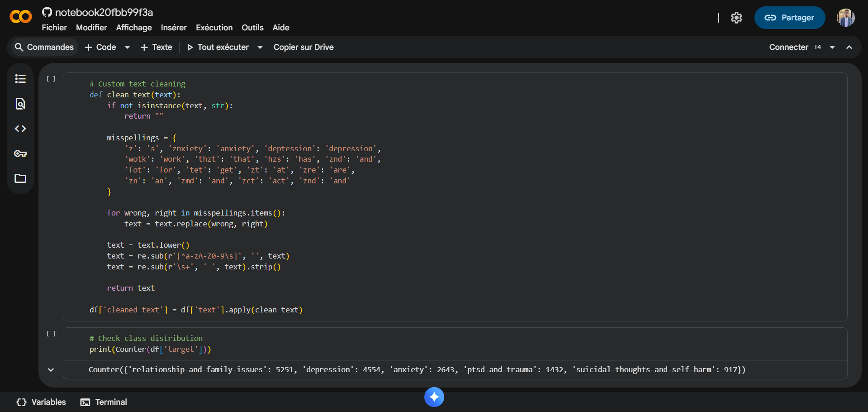Collapse the Counter output with the chevron
Viewport: 868px width, 412px height.
pos(51,370)
